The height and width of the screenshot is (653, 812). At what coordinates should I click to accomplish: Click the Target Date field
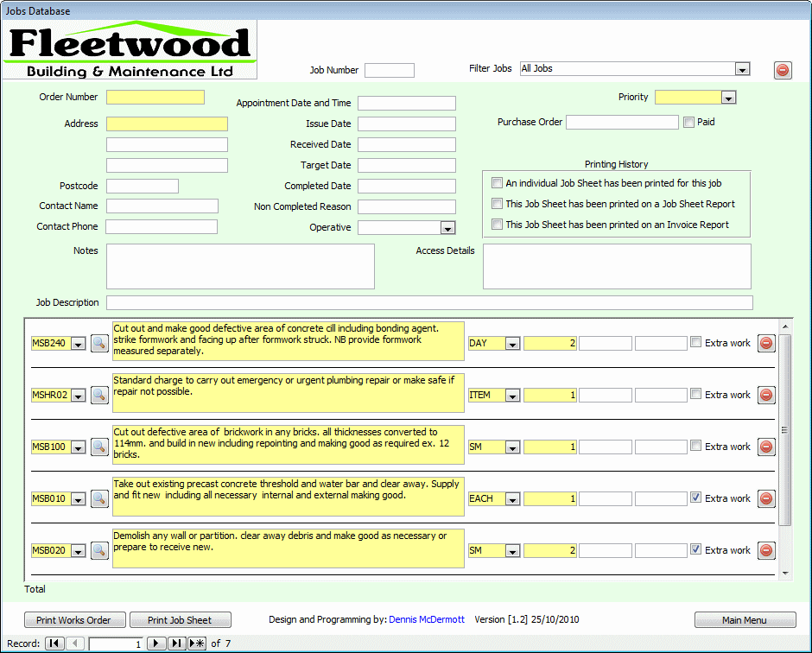click(x=407, y=165)
